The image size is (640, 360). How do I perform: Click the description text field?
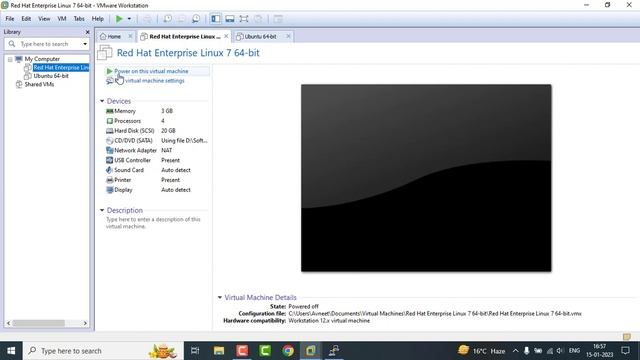pos(153,223)
